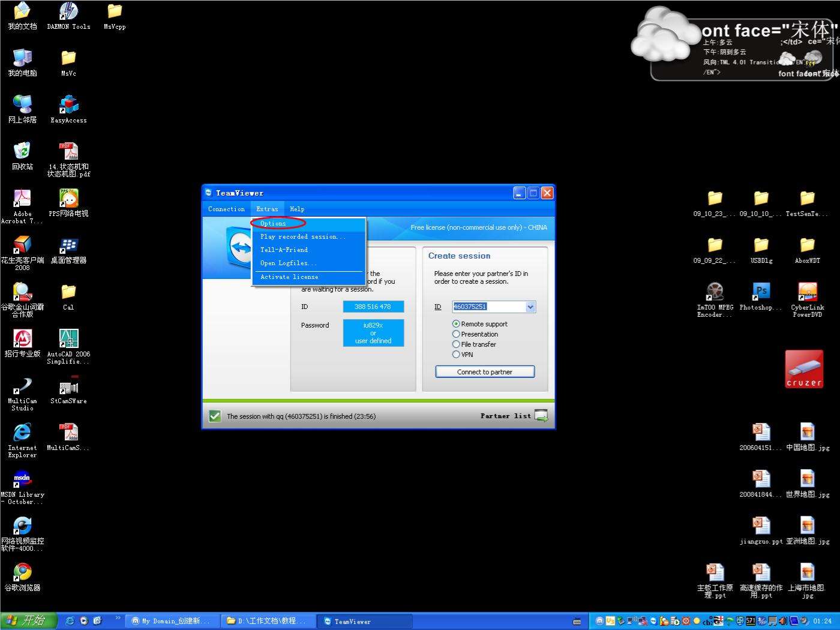Open DAEMON Tools desktop shortcut
Image resolution: width=840 pixels, height=630 pixels.
tap(68, 12)
